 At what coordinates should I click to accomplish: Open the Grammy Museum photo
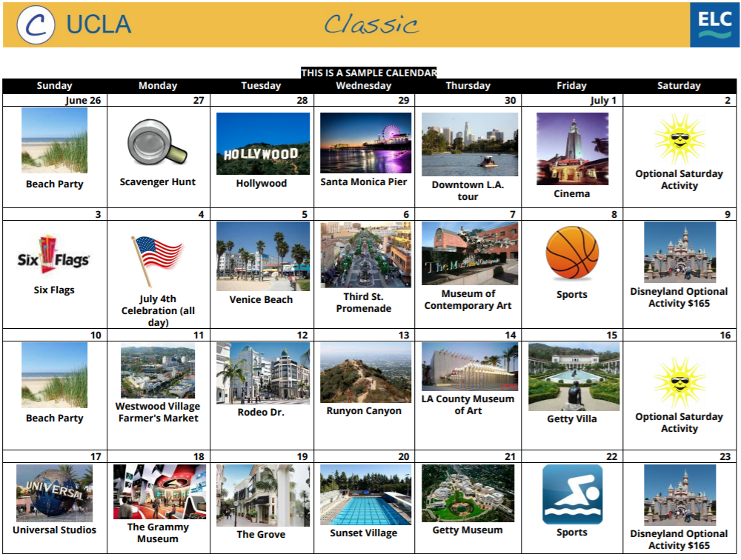(x=159, y=491)
